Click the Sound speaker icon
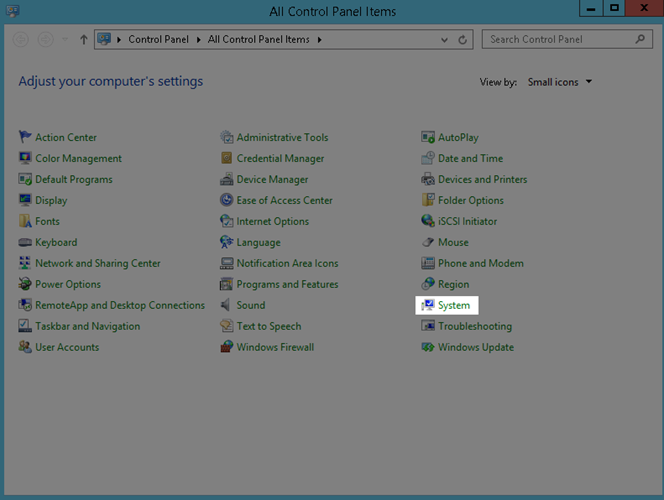664x500 pixels. point(227,305)
